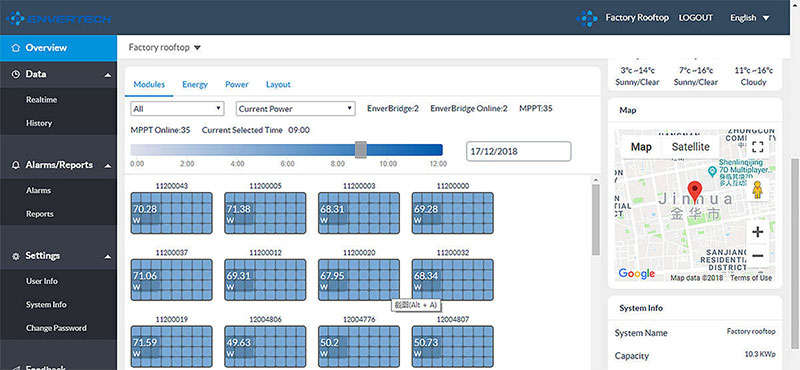
Task: Click the date field showing 17/12/2018
Action: pyautogui.click(x=518, y=152)
